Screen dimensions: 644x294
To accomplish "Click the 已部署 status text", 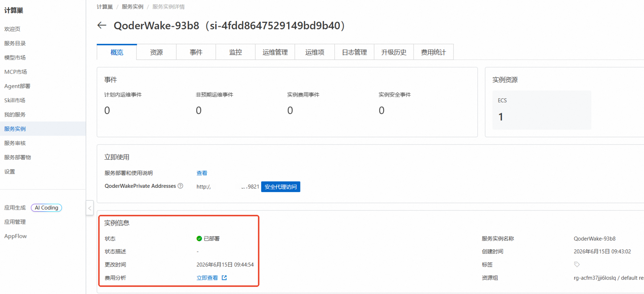I will (212, 239).
